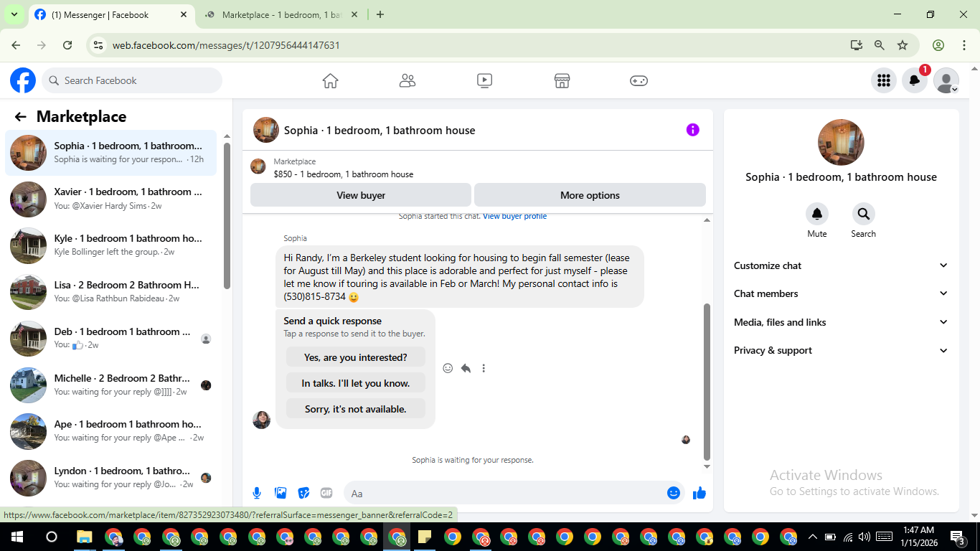
Task: Send a voice clip microphone icon
Action: pos(257,493)
